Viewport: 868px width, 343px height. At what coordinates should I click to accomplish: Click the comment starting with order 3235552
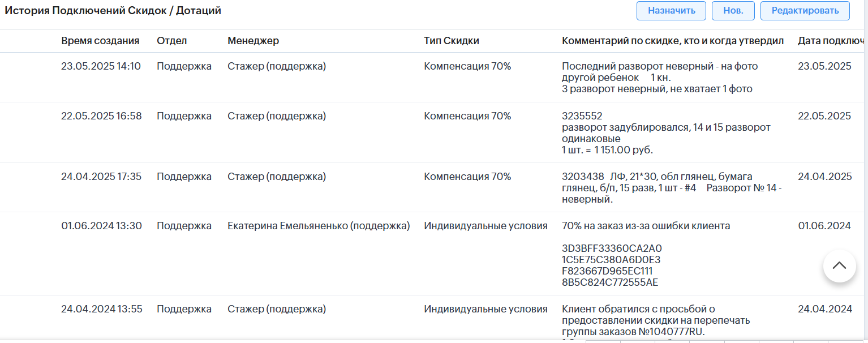pos(665,133)
